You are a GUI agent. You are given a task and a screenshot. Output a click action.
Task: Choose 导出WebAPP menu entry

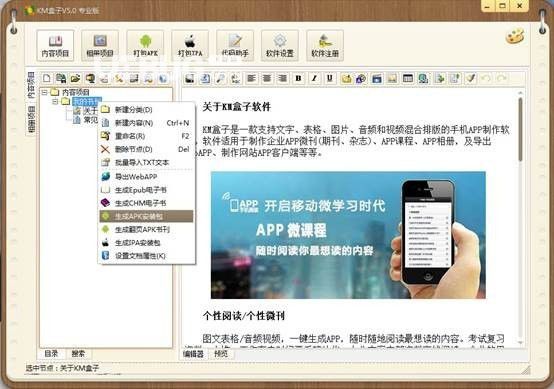(147, 176)
